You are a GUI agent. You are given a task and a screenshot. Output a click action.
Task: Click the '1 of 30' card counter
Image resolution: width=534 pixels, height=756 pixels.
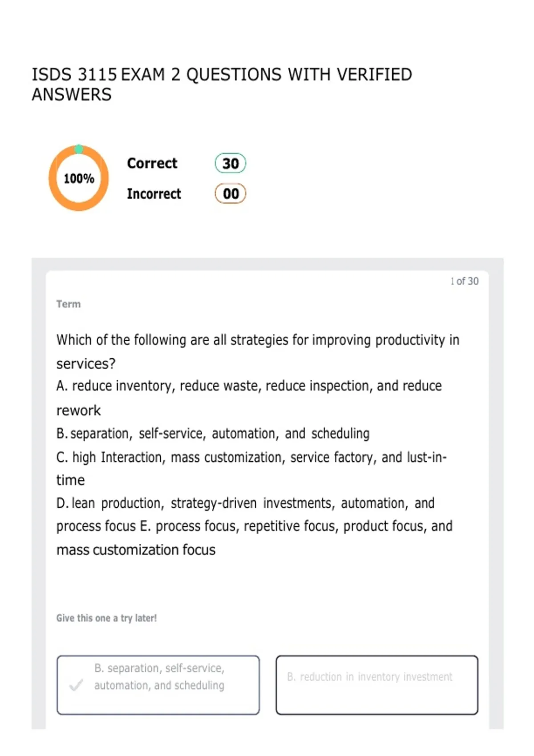pos(464,281)
